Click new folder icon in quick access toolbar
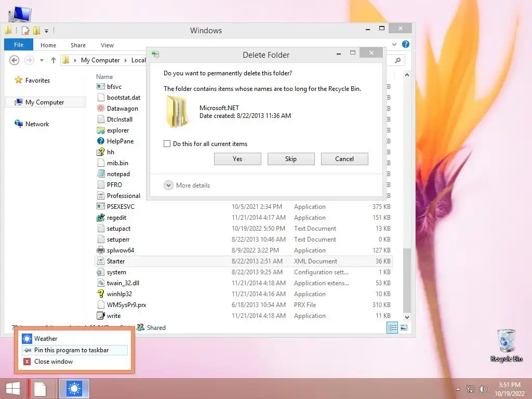Image resolution: width=532 pixels, height=399 pixels. point(37,31)
